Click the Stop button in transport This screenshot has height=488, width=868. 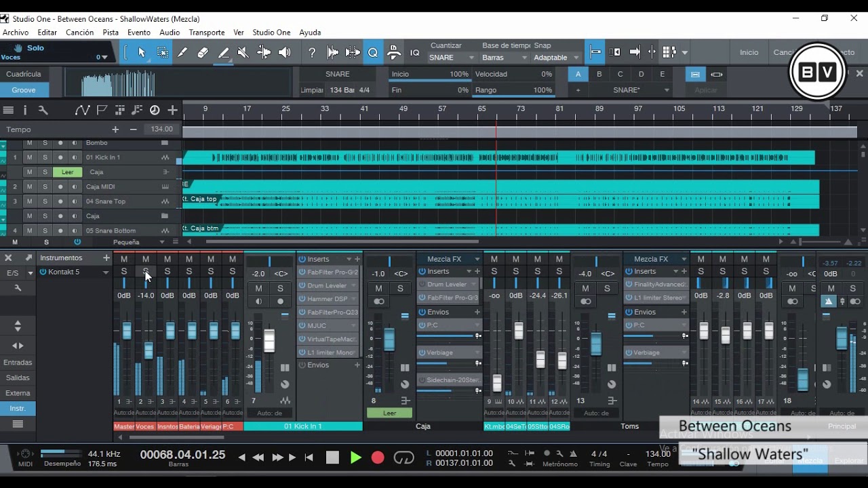332,457
